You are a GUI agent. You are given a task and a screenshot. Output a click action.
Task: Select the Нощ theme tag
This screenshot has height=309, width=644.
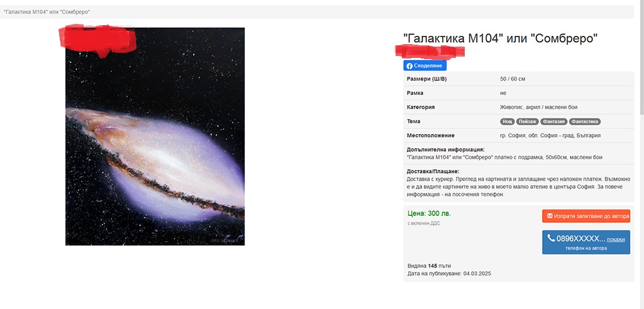(x=508, y=121)
